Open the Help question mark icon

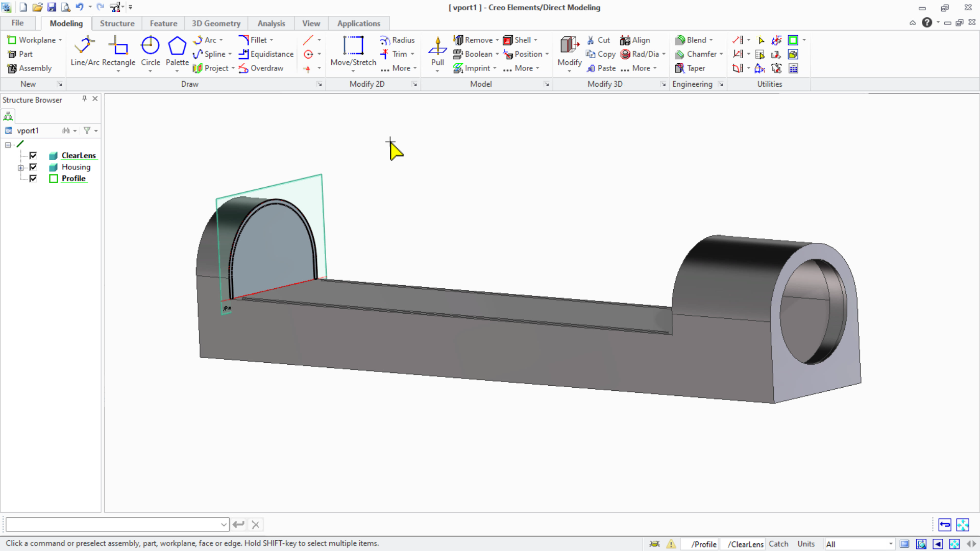coord(927,22)
